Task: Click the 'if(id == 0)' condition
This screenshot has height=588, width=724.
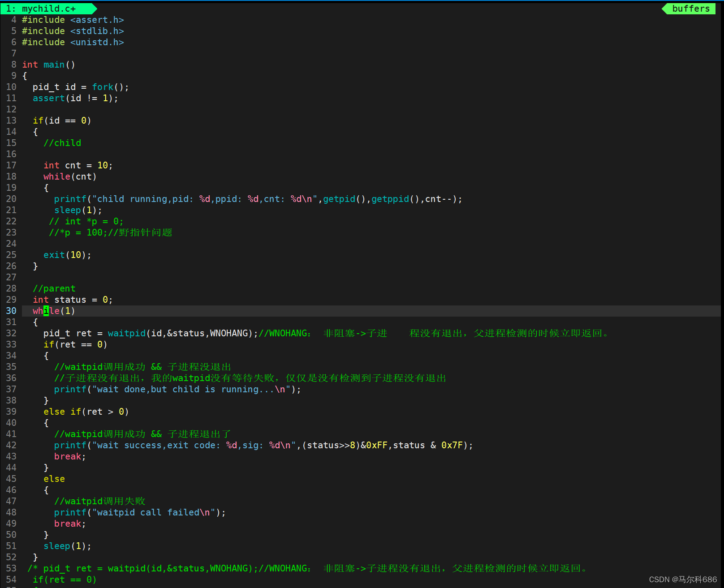Action: pos(62,120)
